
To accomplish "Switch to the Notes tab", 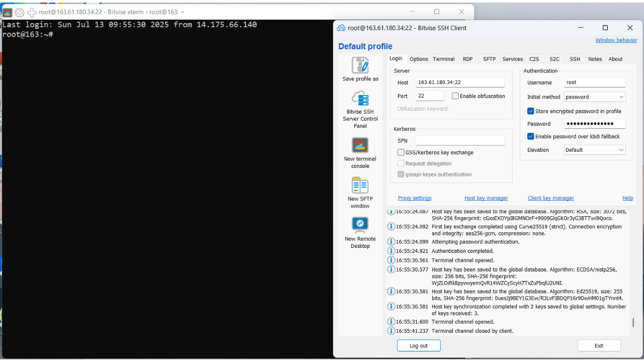I will coord(595,59).
